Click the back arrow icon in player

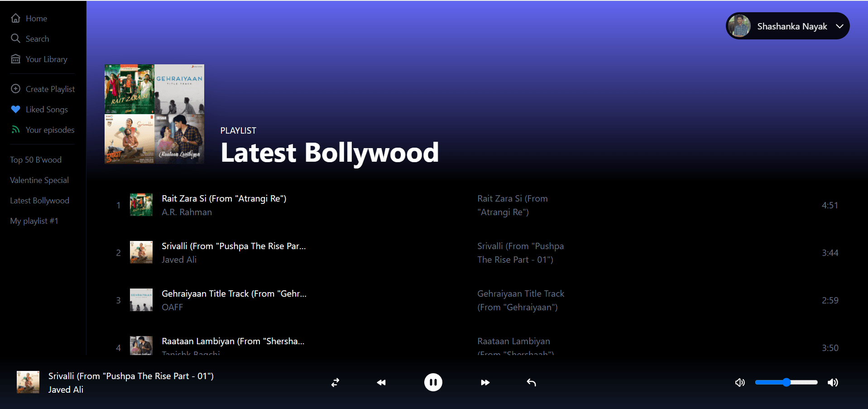[532, 383]
